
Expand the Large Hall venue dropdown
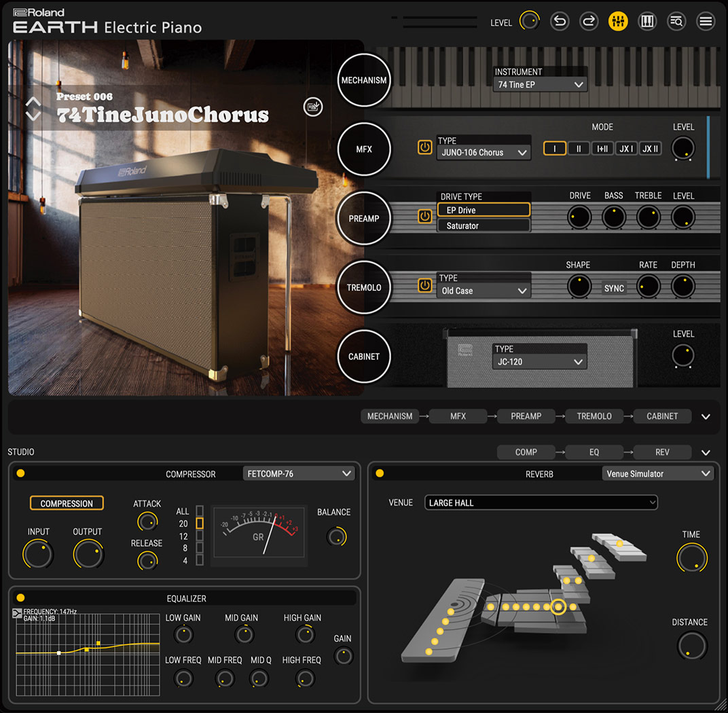pos(541,502)
